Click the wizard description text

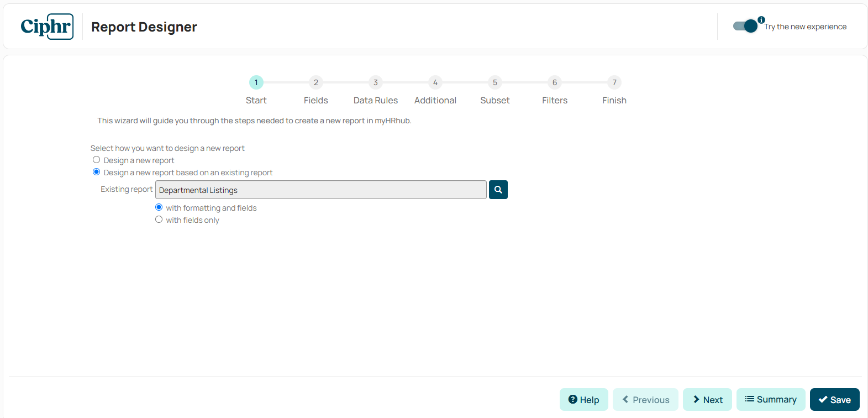(254, 121)
